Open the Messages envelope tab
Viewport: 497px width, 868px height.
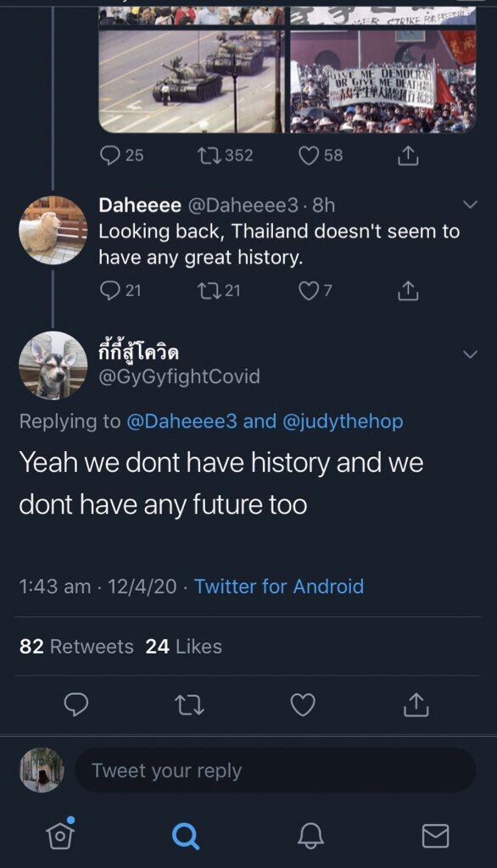pyautogui.click(x=435, y=835)
